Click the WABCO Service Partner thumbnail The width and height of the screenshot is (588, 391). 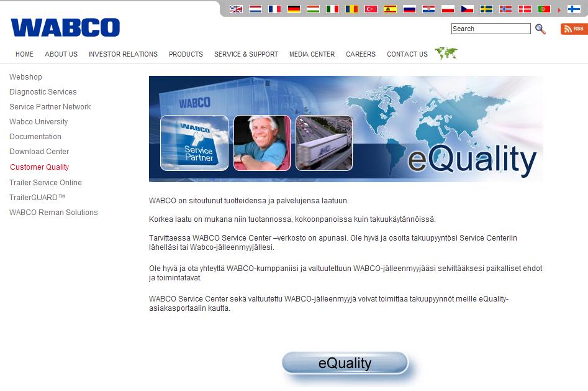[194, 143]
